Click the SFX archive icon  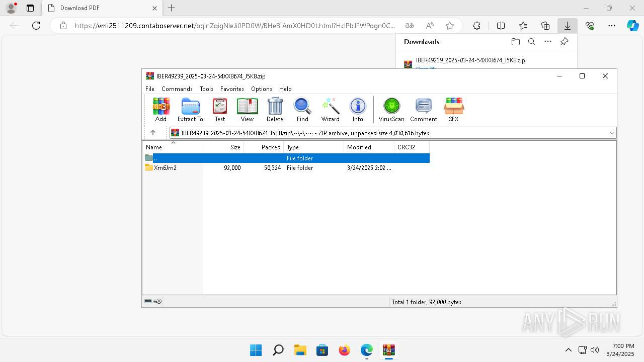[x=454, y=110]
